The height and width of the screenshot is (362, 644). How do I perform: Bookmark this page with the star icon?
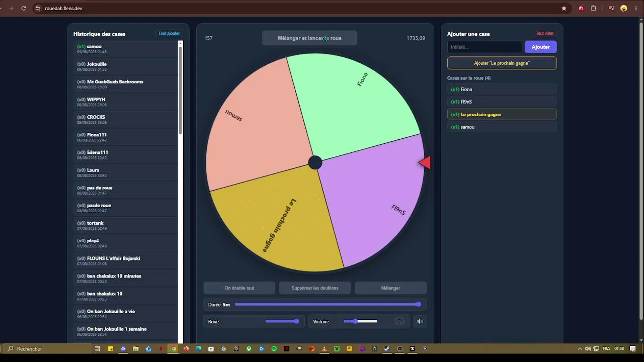(564, 8)
